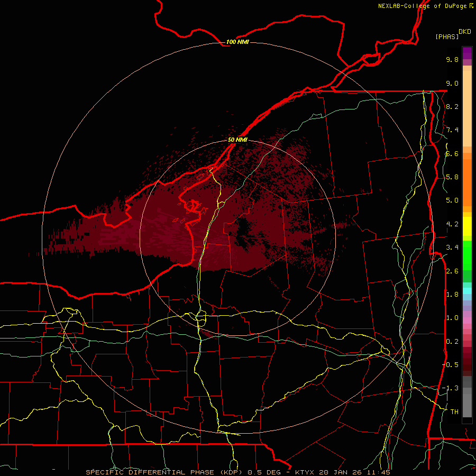Click the KTYX 20 JAN 26 11:45 timestamp

[x=342, y=472]
